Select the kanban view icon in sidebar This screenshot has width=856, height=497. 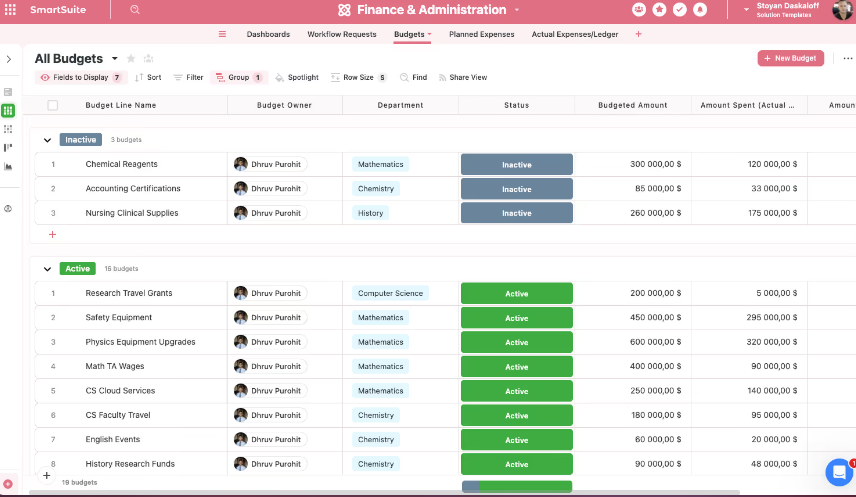click(8, 148)
